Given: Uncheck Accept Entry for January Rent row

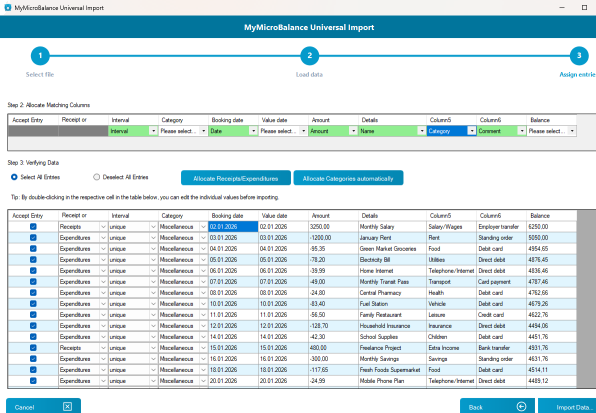Looking at the screenshot, I should point(33,237).
